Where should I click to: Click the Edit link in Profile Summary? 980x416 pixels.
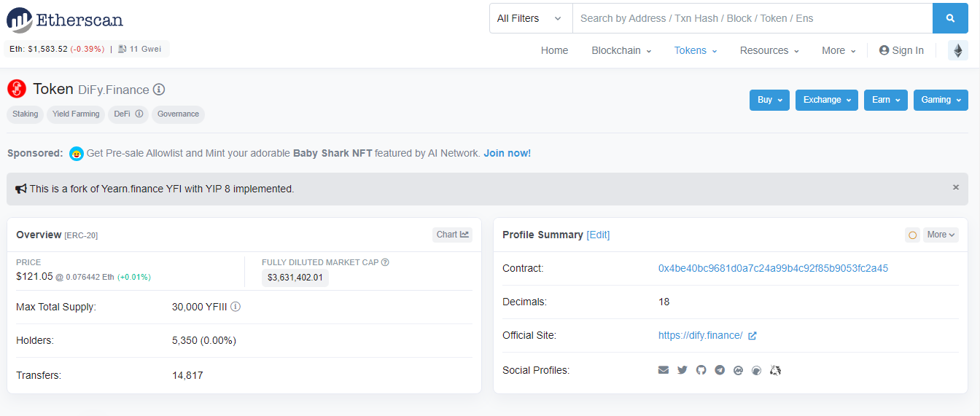coord(598,235)
